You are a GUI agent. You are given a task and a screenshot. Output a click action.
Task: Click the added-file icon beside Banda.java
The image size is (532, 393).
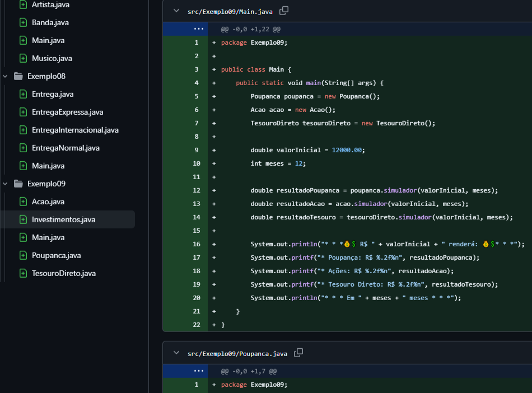(x=23, y=23)
